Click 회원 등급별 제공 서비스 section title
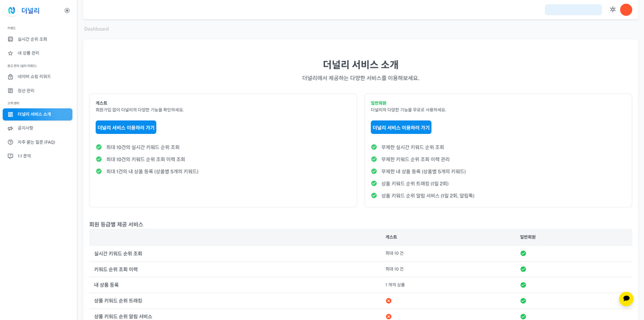The height and width of the screenshot is (320, 644). pos(116,224)
